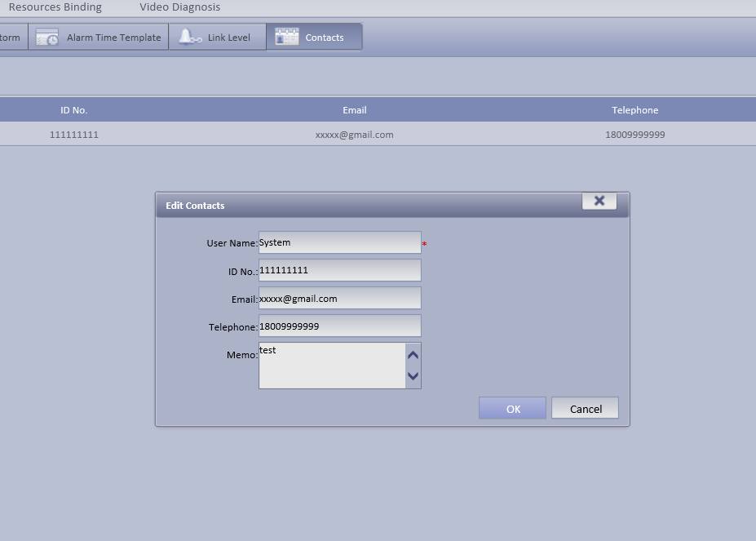The image size is (756, 541).
Task: Click the ID No. input field
Action: tap(340, 270)
